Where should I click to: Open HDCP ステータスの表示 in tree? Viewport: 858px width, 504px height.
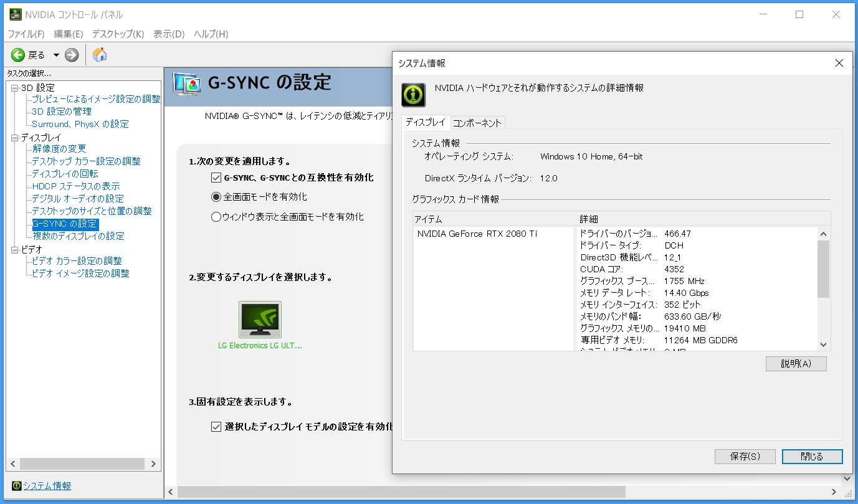pyautogui.click(x=76, y=186)
